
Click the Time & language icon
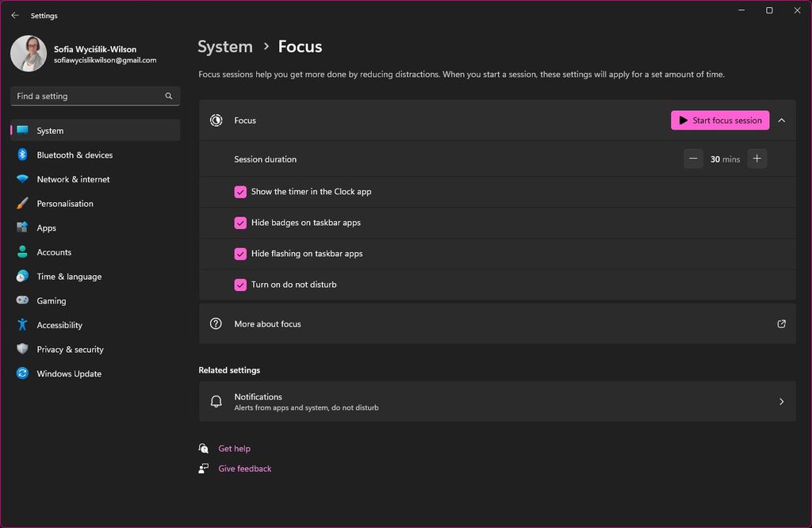point(21,276)
